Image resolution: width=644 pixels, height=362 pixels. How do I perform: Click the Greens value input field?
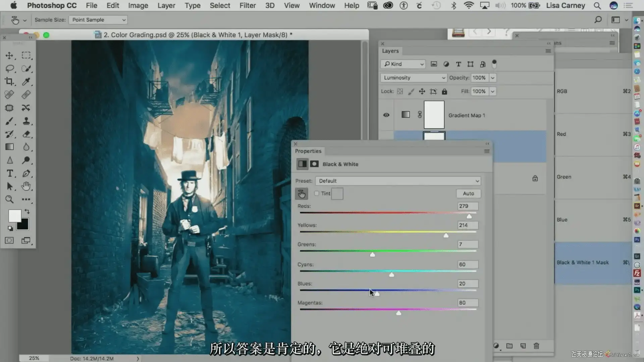(x=468, y=244)
